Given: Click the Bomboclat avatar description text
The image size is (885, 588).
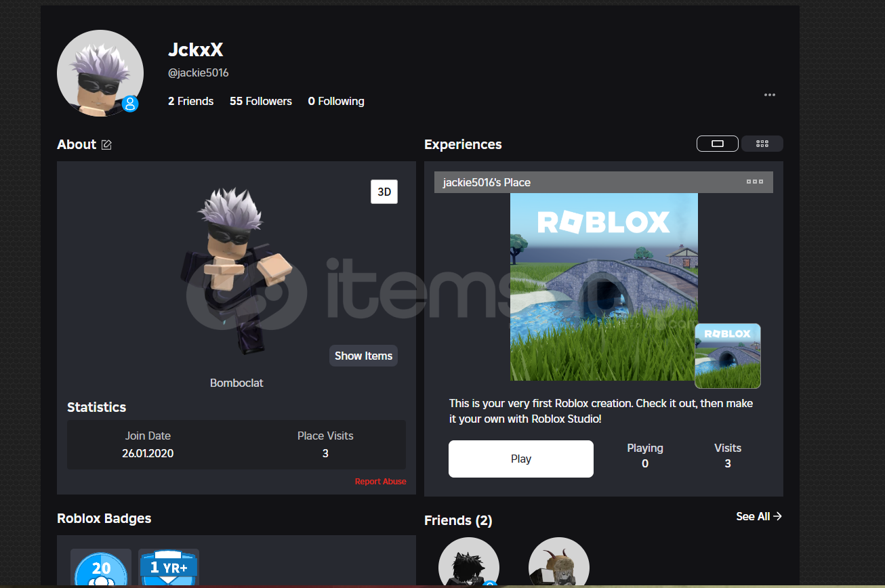Looking at the screenshot, I should [236, 383].
